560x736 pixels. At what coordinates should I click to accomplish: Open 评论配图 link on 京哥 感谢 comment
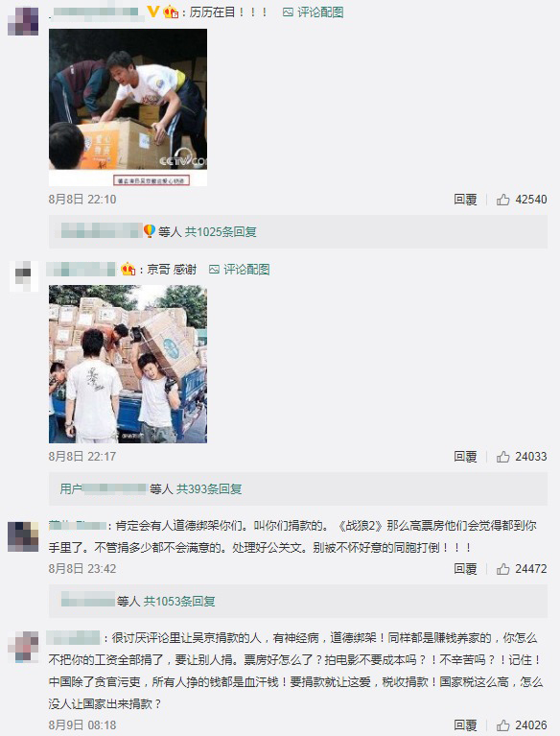click(x=239, y=270)
